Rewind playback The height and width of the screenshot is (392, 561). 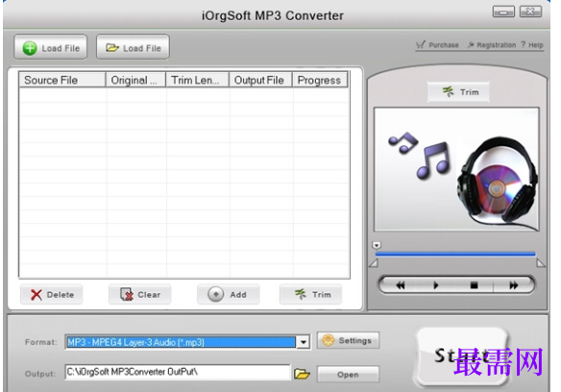pyautogui.click(x=401, y=285)
